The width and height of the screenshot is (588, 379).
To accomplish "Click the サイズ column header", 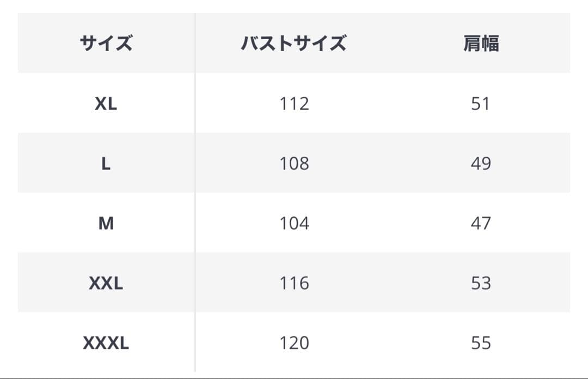I will click(x=106, y=43).
